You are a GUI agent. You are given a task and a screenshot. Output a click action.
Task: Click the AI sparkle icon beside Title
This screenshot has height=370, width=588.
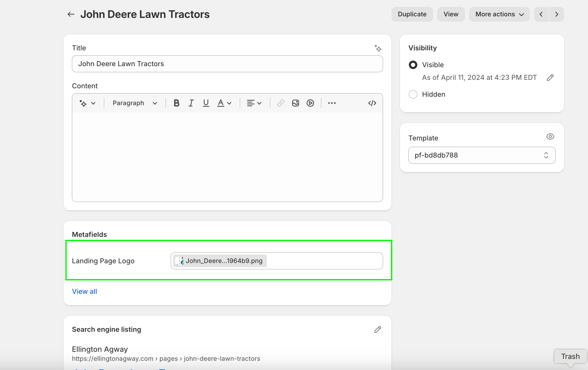pos(378,48)
